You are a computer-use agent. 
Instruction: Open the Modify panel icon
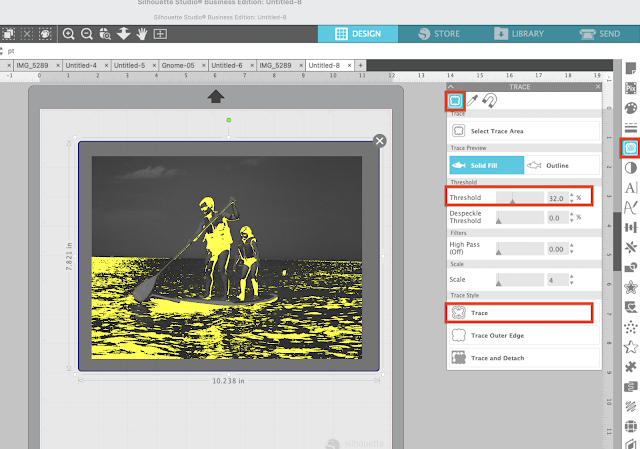[631, 267]
